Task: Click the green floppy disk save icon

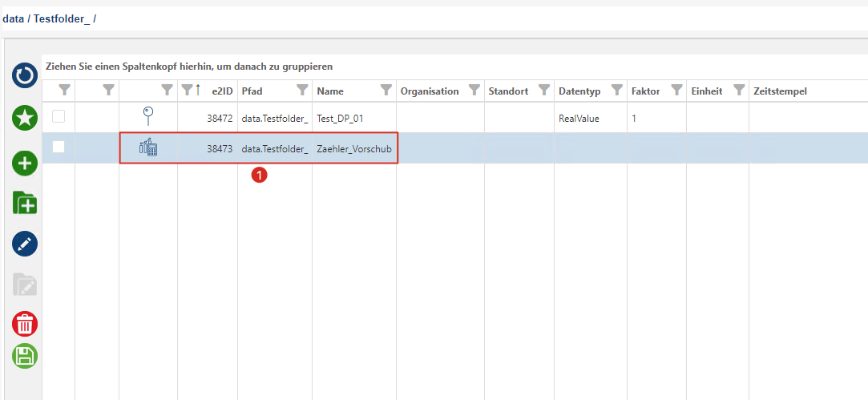Action: [x=25, y=356]
